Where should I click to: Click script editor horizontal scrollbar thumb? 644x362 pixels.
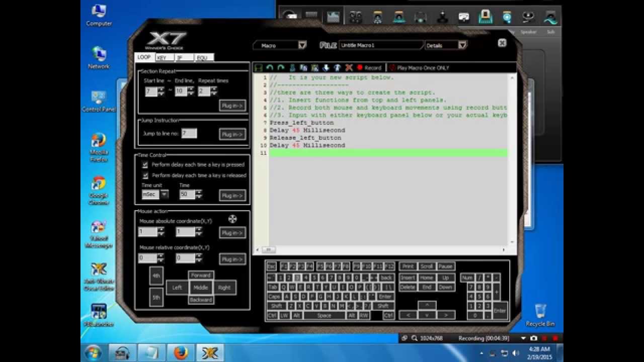coord(268,250)
